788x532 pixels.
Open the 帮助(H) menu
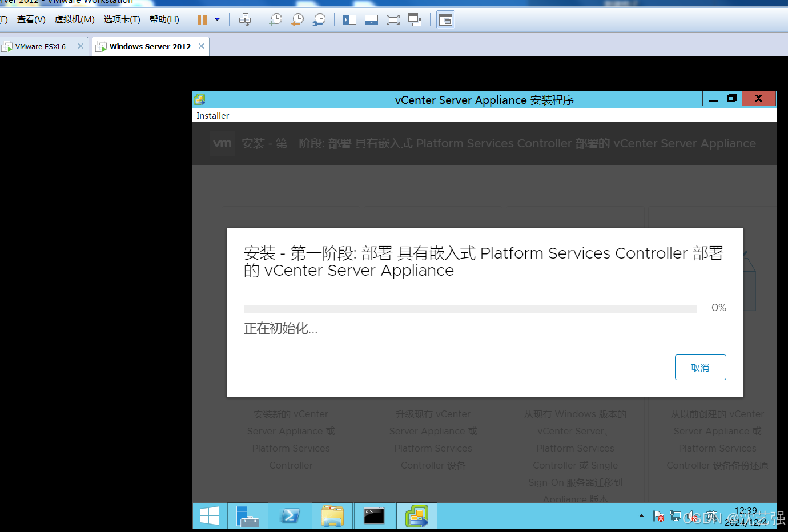[x=164, y=19]
